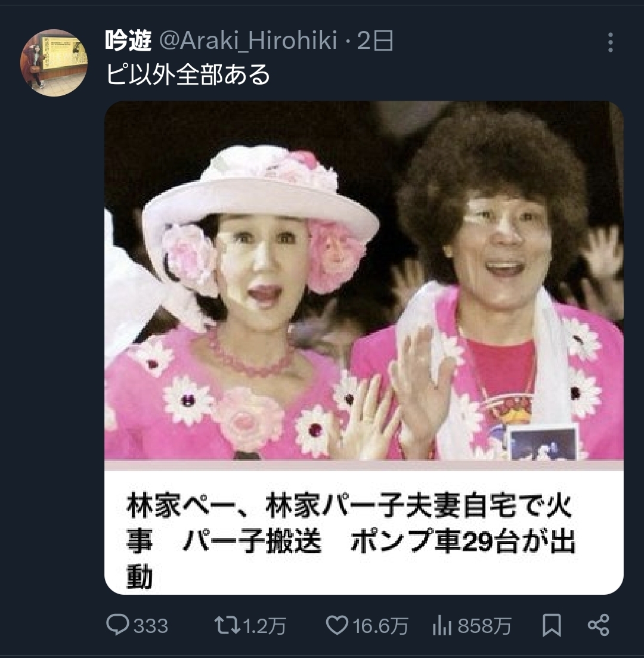Screen dimensions: 644x658
Task: Open the news headline about 林家ペー fire
Action: coord(351,541)
